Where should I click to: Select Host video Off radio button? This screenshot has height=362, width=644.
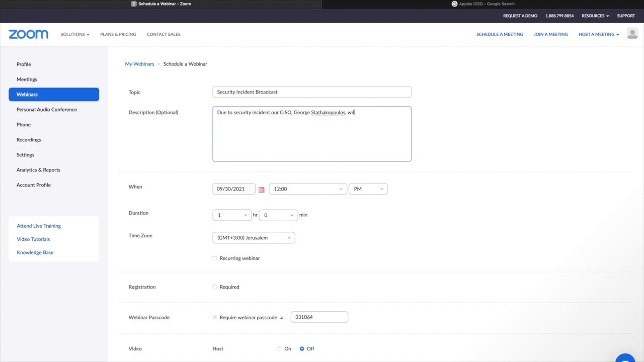tap(302, 349)
